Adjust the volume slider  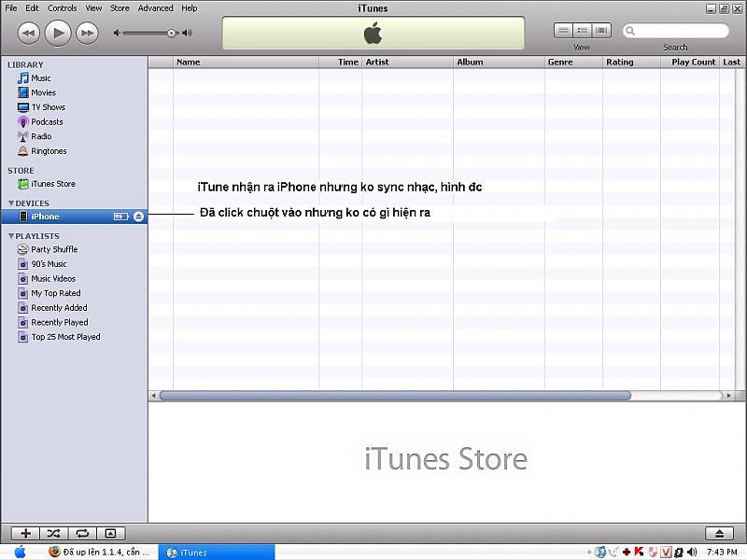click(x=172, y=34)
